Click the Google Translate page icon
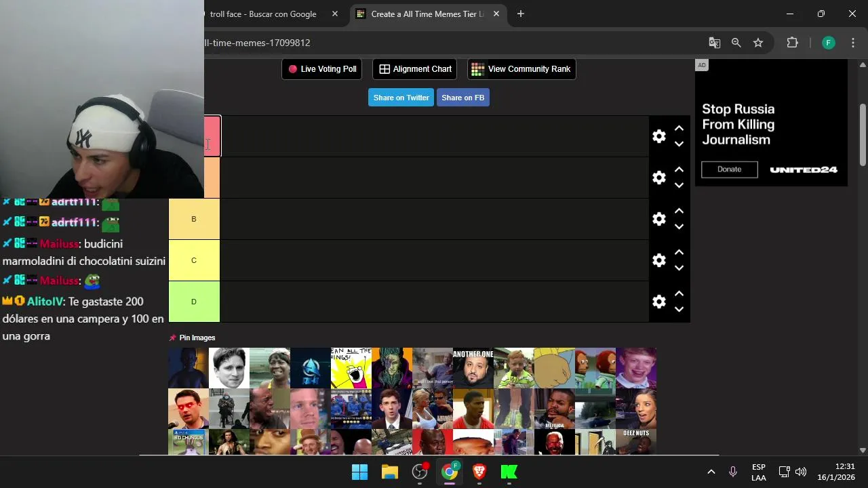Viewport: 868px width, 488px height. 715,43
